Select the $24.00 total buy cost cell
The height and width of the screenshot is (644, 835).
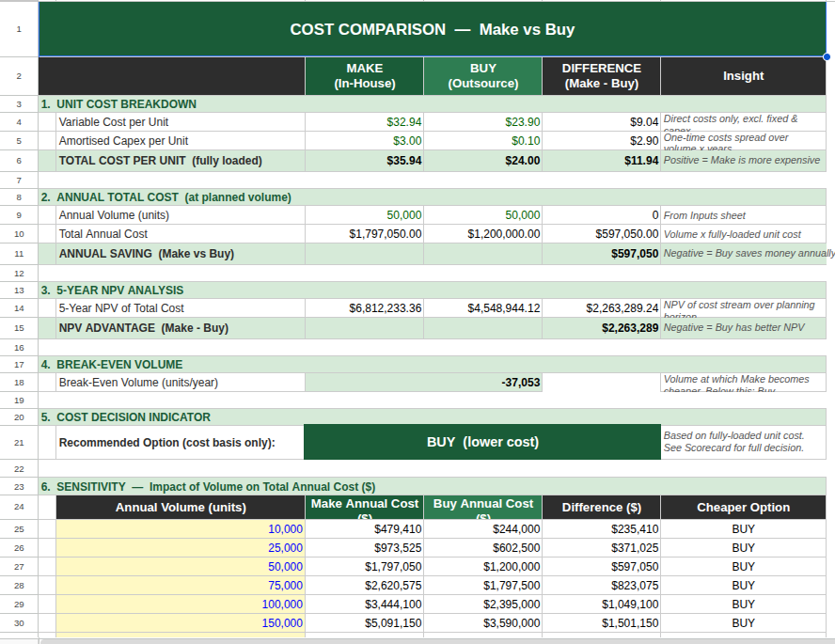pos(483,161)
